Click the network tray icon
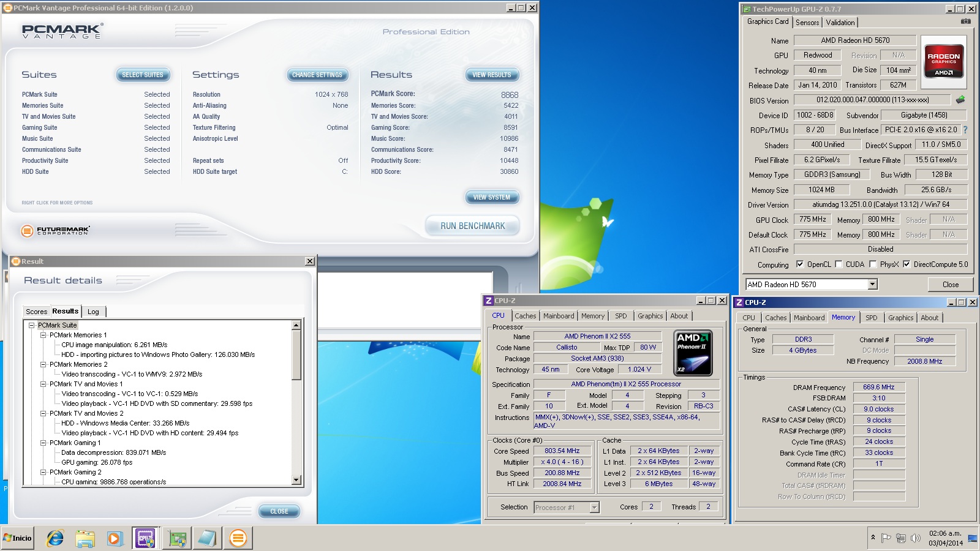 tap(900, 538)
